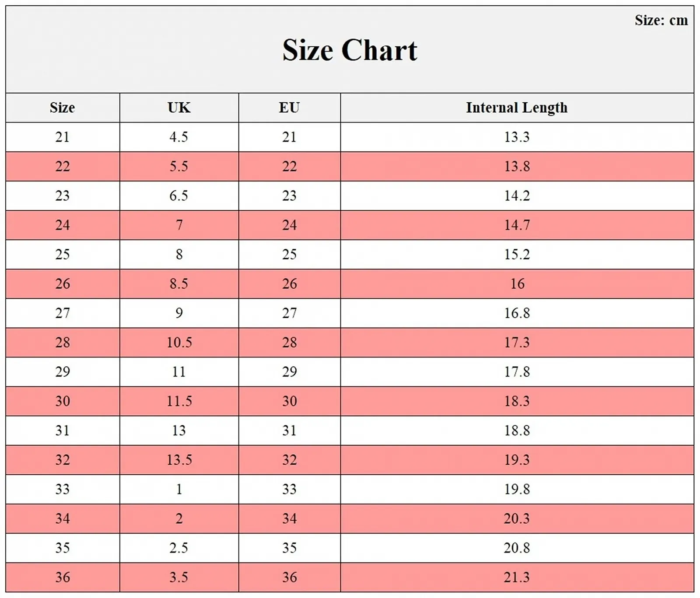Click the UK 13.5 cell
The height and width of the screenshot is (598, 700).
(179, 460)
